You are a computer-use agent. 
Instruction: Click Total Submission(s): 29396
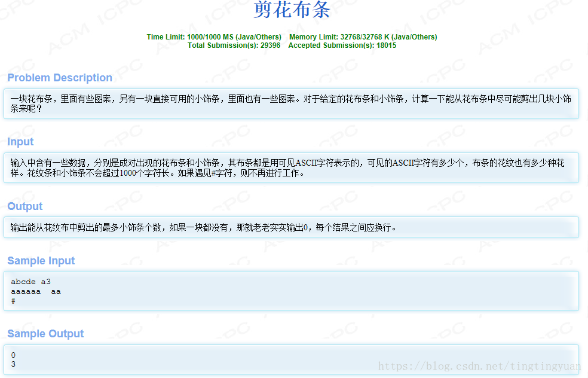pos(234,45)
